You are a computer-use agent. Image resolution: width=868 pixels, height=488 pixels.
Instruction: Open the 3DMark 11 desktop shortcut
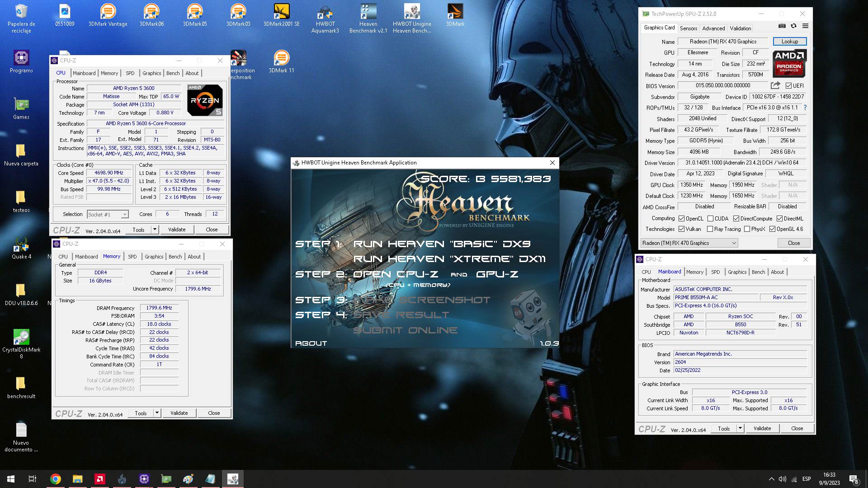tap(281, 61)
